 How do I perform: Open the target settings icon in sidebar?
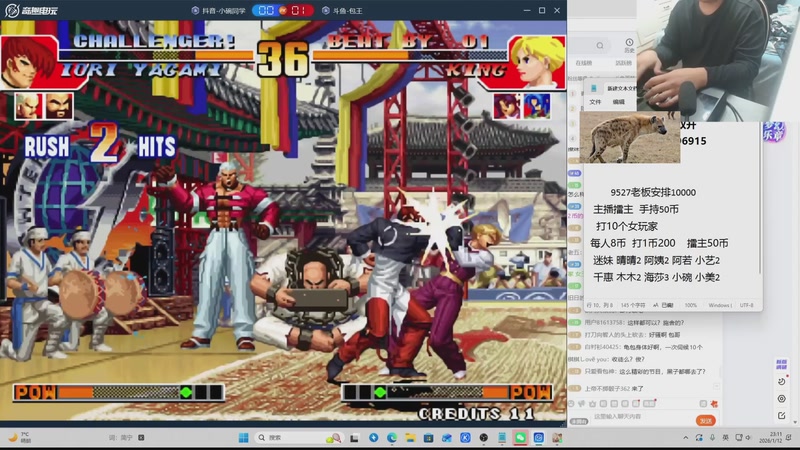pos(782,398)
